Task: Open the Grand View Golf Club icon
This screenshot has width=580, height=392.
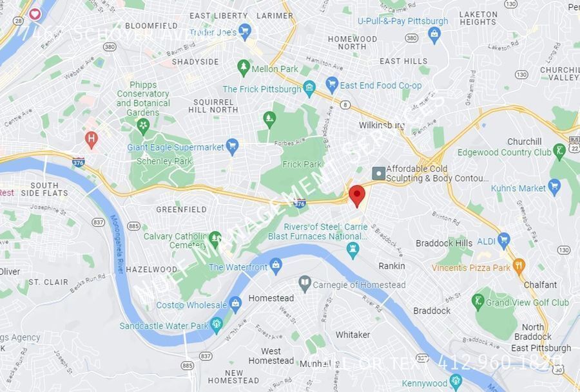Action: point(478,301)
